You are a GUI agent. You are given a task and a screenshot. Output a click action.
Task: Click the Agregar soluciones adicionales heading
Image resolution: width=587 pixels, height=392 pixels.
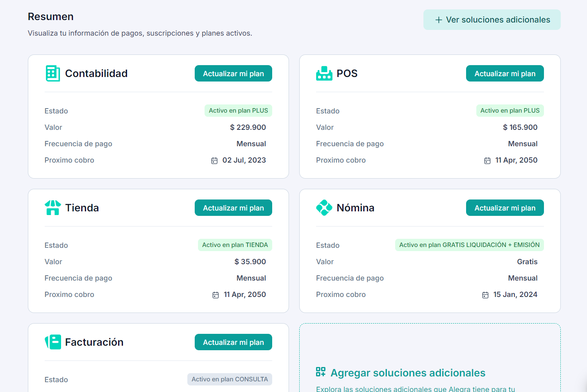coord(408,373)
